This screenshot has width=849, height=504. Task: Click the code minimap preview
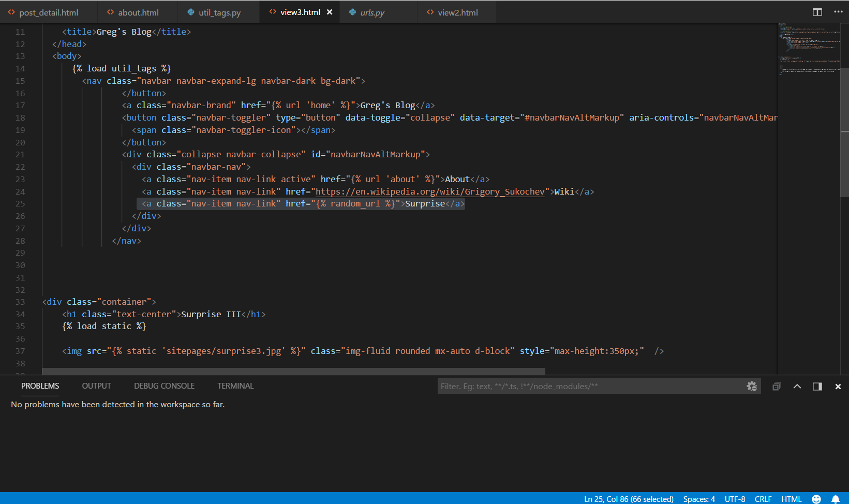coord(809,49)
